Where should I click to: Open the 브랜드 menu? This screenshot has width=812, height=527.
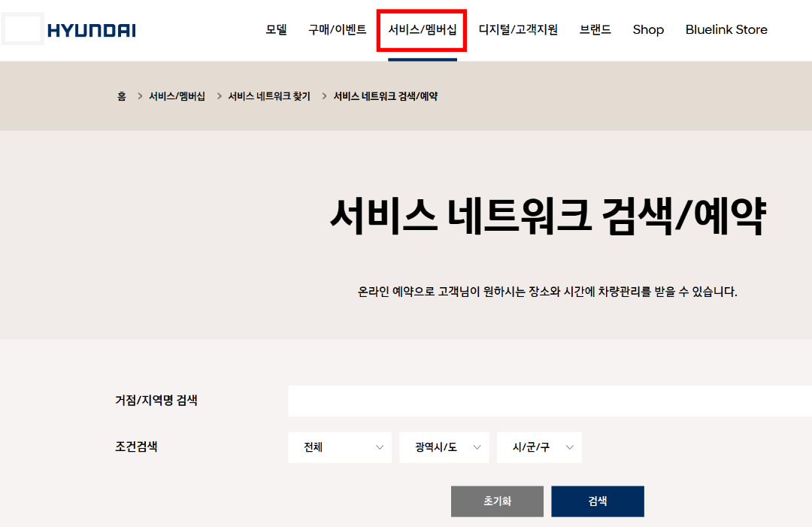pos(595,29)
